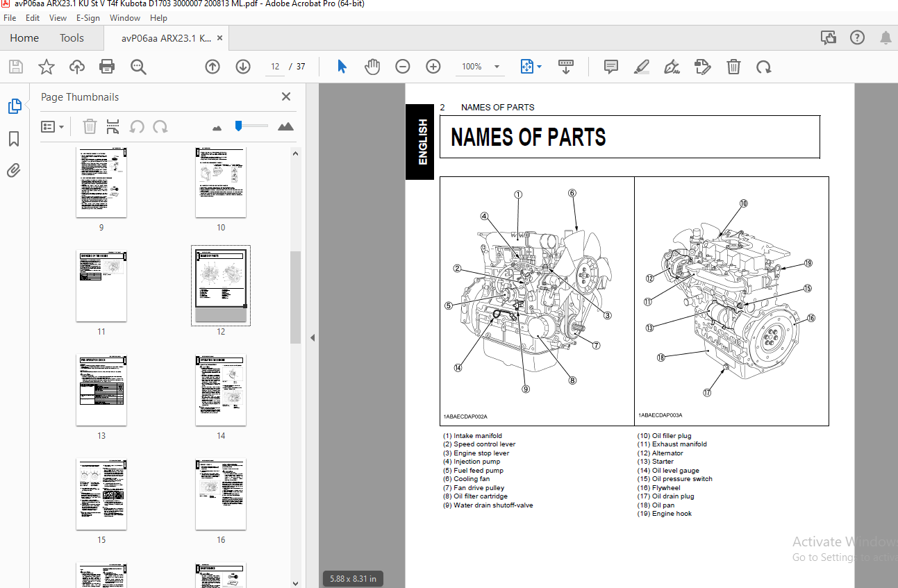Click the '(10) Oil filler plug' legend text

pyautogui.click(x=664, y=436)
